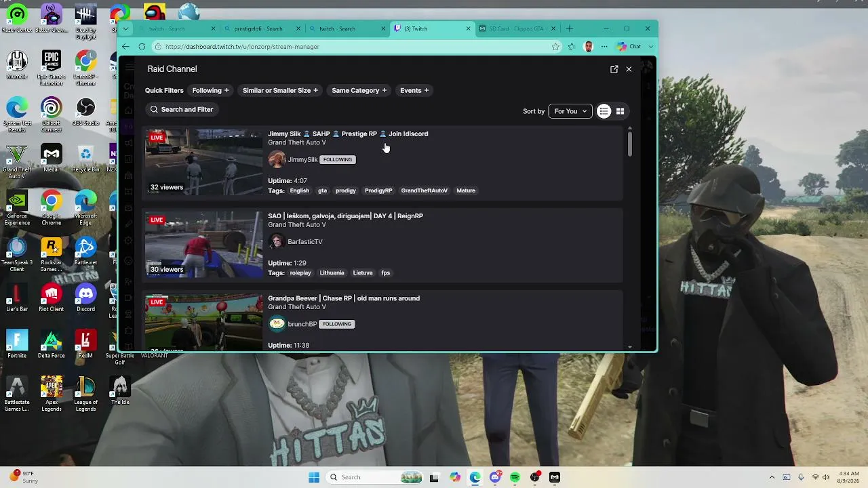Open the Sort by For You dropdown
This screenshot has height=488, width=868.
570,111
